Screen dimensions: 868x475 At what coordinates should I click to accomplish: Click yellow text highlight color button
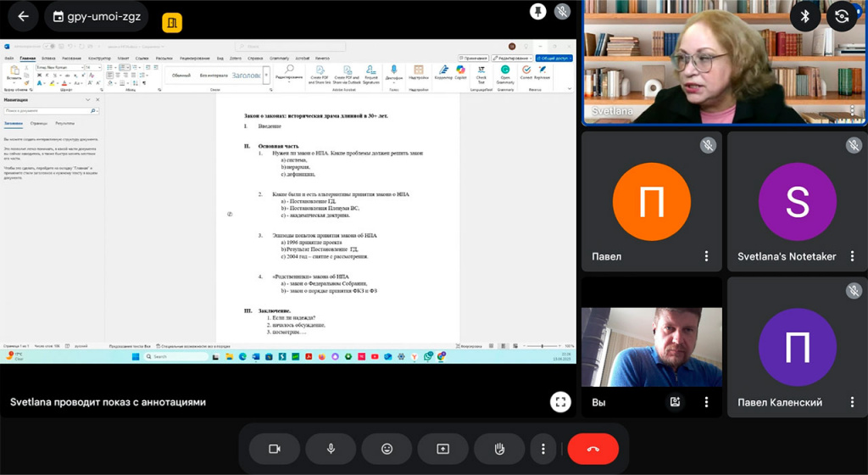pyautogui.click(x=52, y=83)
